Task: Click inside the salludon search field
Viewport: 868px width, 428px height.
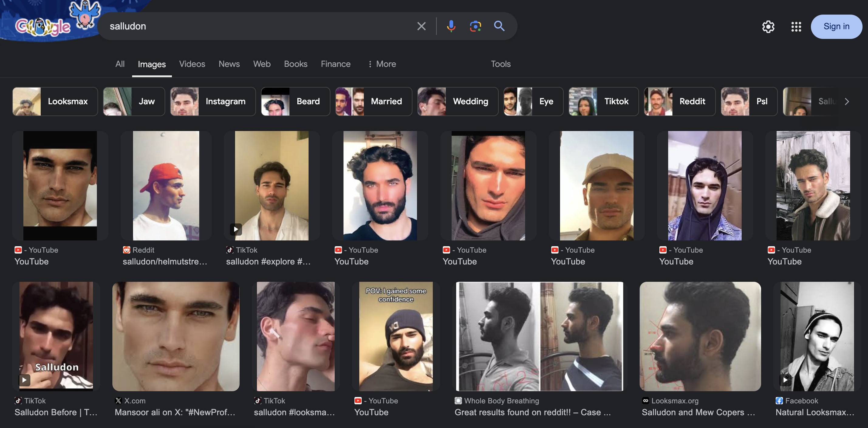Action: coord(256,26)
